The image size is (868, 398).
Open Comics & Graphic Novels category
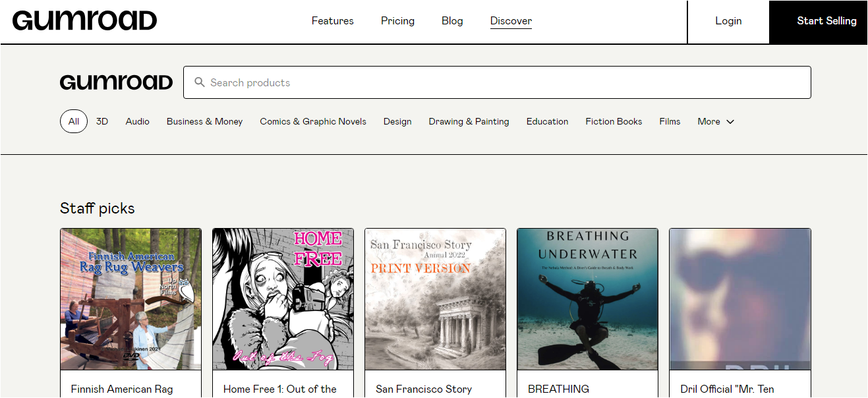[x=313, y=121]
